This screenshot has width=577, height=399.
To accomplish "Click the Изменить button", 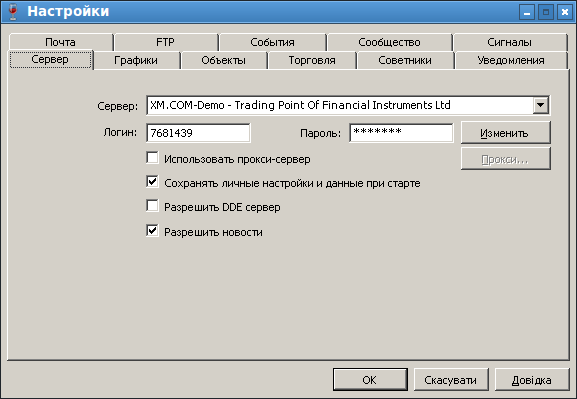I will click(x=506, y=133).
